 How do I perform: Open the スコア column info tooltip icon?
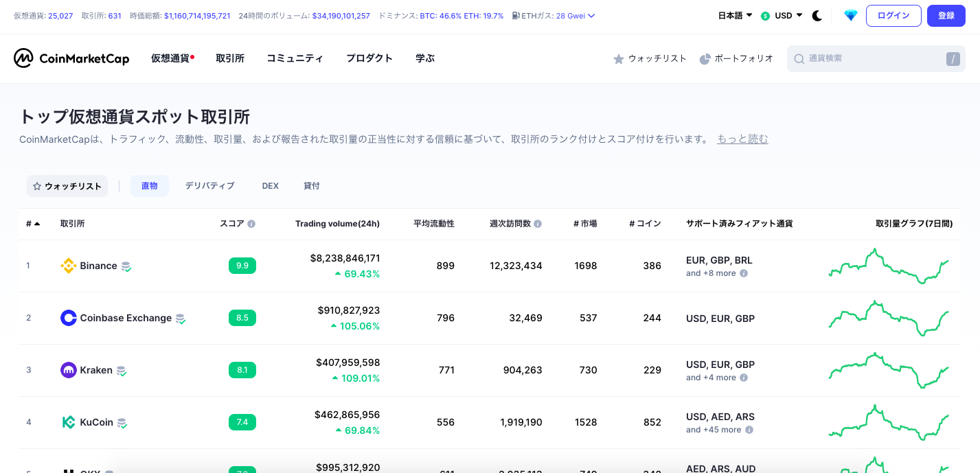[x=251, y=223]
